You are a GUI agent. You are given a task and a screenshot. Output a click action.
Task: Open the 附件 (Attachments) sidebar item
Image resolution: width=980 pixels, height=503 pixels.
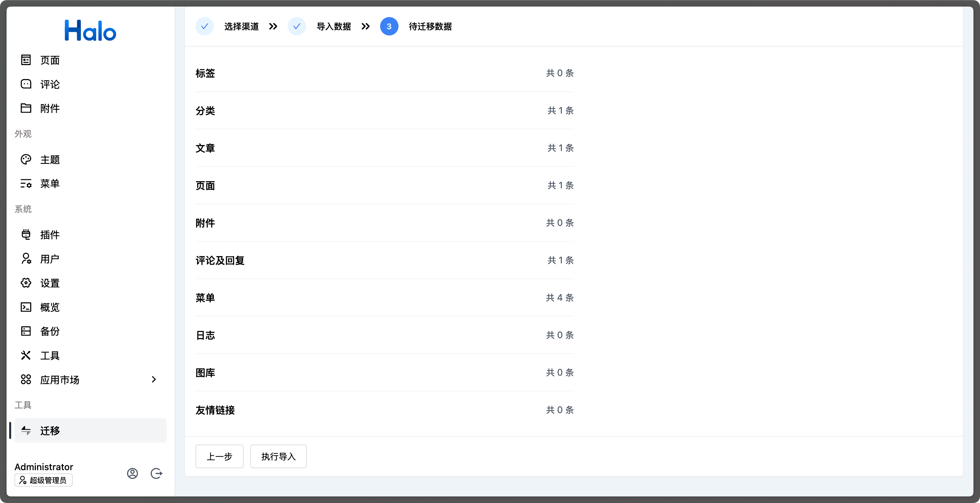pyautogui.click(x=49, y=108)
